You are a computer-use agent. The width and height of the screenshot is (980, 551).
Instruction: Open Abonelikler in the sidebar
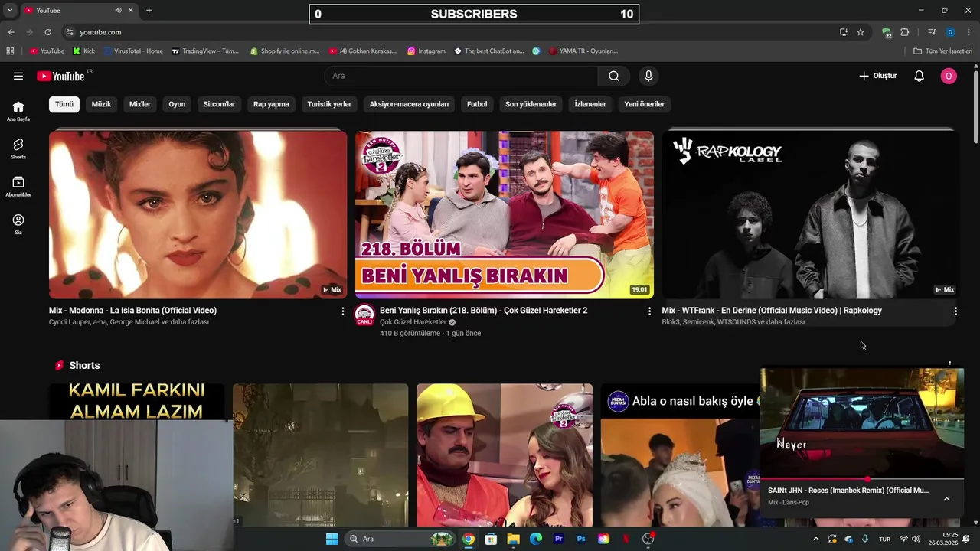tap(18, 187)
